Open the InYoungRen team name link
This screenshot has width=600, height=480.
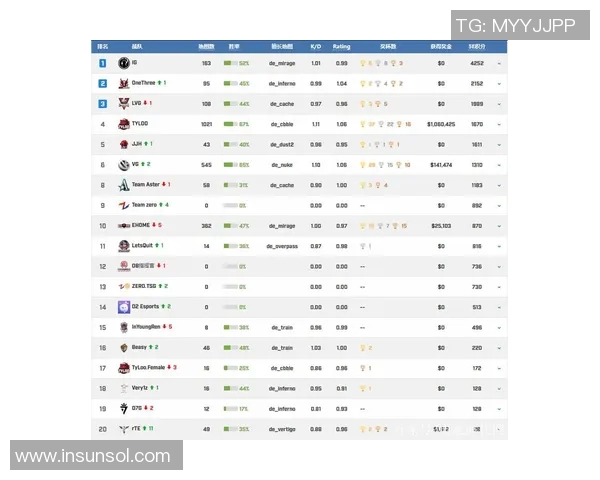pyautogui.click(x=146, y=327)
